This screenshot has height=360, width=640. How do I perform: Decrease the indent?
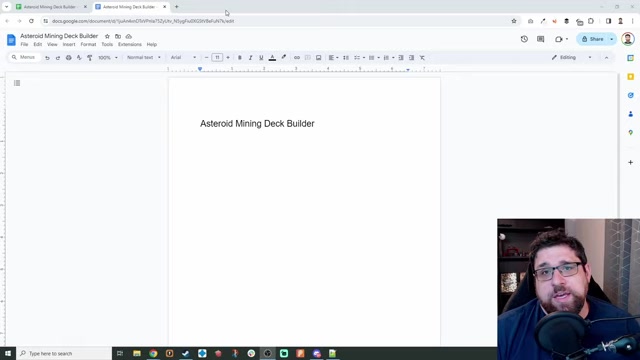click(x=401, y=58)
